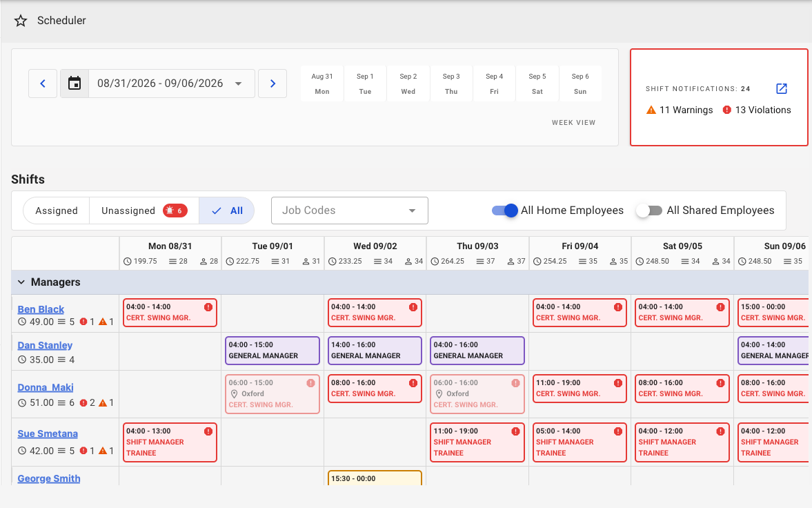The height and width of the screenshot is (508, 812).
Task: Click the 11 Warnings triangle icon
Action: (x=651, y=110)
